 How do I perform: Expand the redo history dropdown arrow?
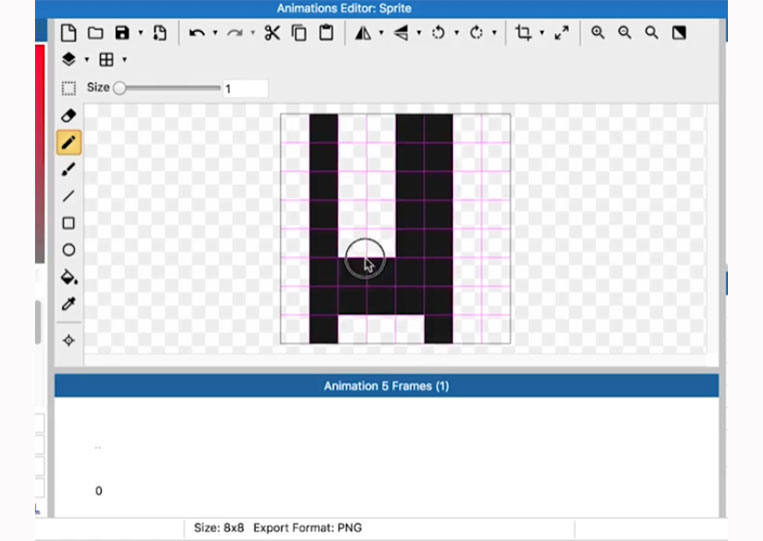pyautogui.click(x=253, y=33)
